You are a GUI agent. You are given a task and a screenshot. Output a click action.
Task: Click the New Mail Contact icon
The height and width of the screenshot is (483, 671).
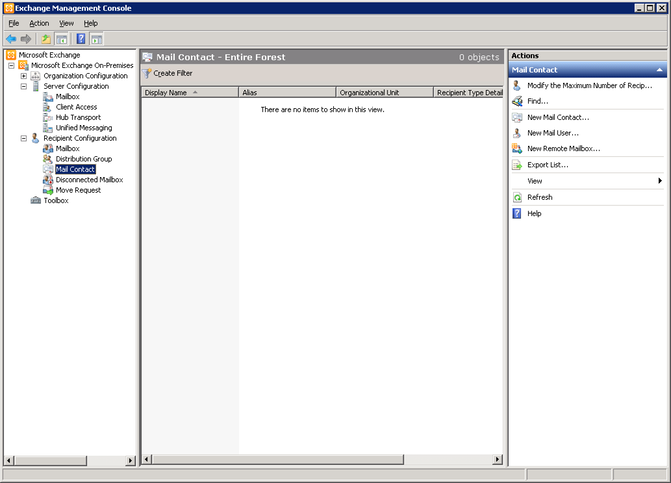point(517,117)
